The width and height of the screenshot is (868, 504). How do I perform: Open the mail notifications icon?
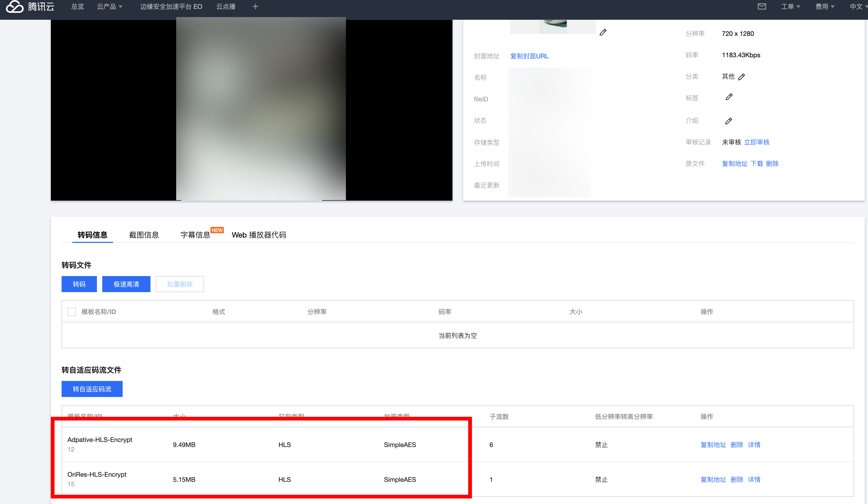coord(761,6)
